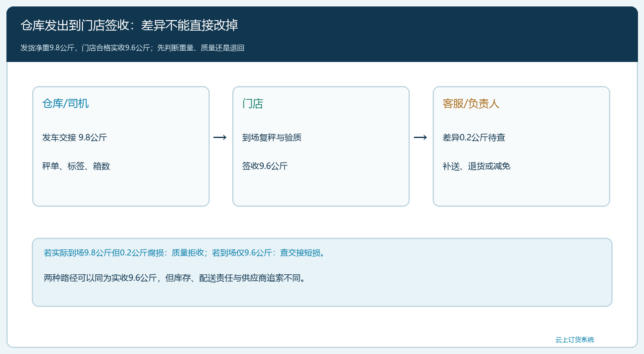Click 秤单、标签、箱数 text
Image resolution: width=644 pixels, height=354 pixels.
coord(76,166)
